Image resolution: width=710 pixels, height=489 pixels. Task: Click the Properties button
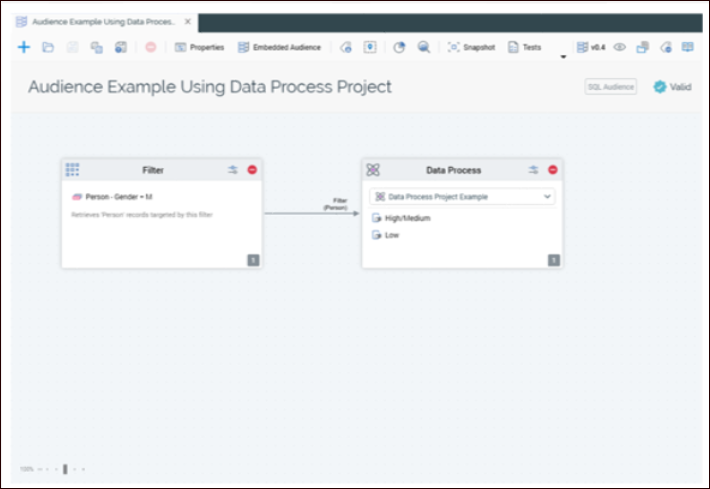(x=200, y=47)
